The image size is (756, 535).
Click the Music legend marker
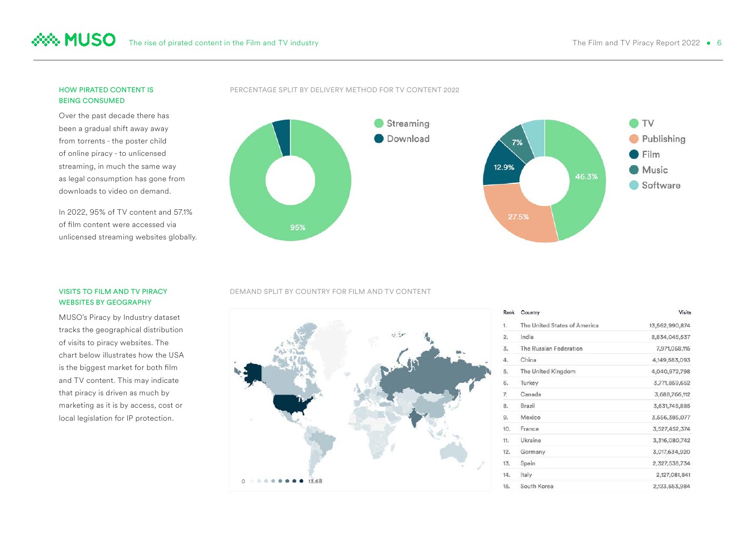point(634,170)
